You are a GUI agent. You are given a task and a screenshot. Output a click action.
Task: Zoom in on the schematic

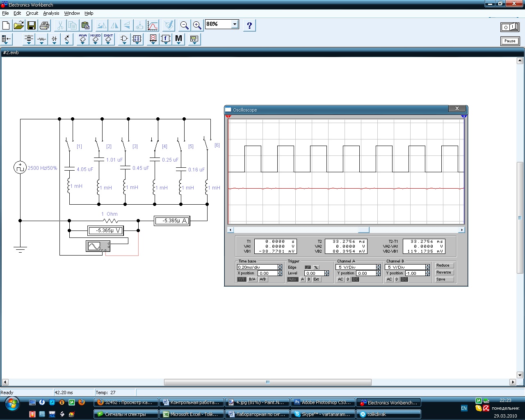197,25
